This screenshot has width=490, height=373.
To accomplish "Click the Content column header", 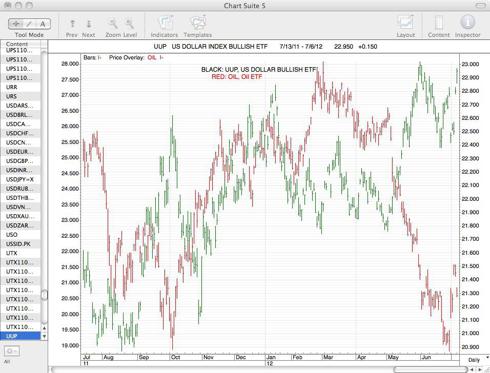I will click(x=20, y=44).
